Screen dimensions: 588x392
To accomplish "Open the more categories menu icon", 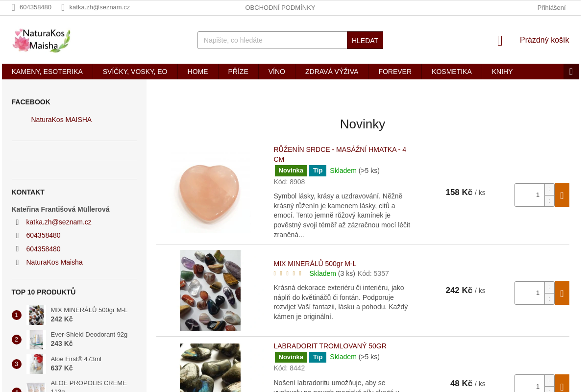I will tap(571, 72).
